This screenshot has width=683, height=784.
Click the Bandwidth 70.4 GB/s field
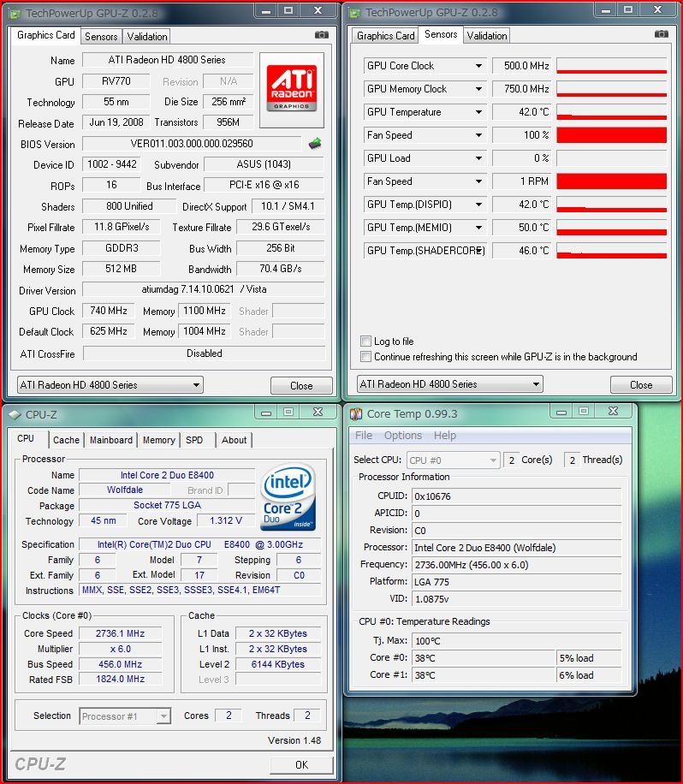click(x=281, y=269)
